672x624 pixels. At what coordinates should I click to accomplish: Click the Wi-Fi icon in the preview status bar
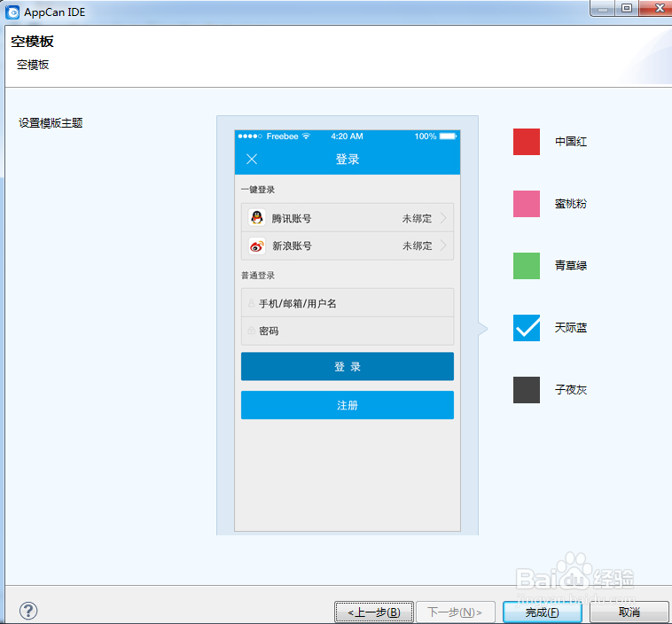[306, 136]
